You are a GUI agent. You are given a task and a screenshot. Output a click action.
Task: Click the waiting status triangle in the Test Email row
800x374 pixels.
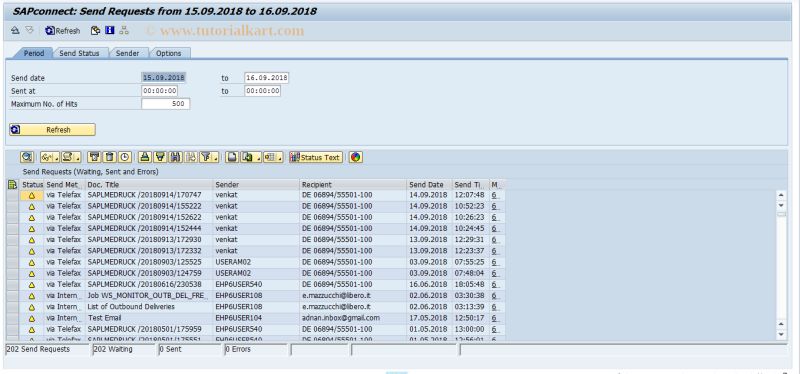coord(32,319)
